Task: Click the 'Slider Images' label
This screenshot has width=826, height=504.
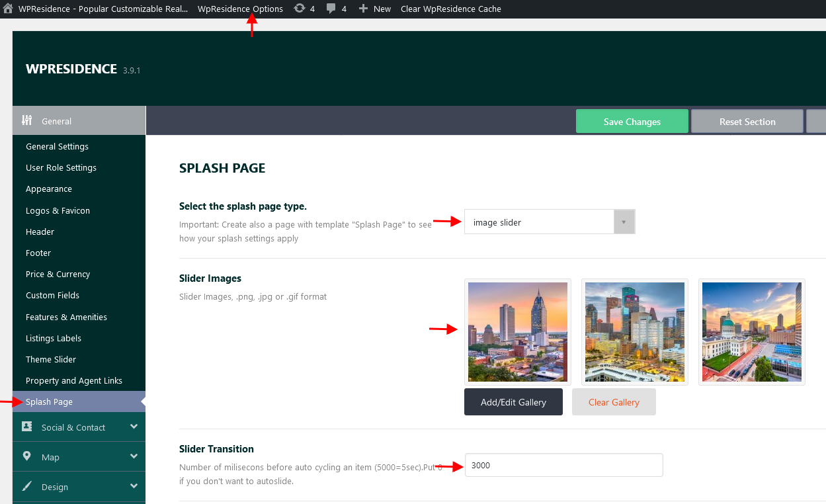Action: tap(210, 278)
